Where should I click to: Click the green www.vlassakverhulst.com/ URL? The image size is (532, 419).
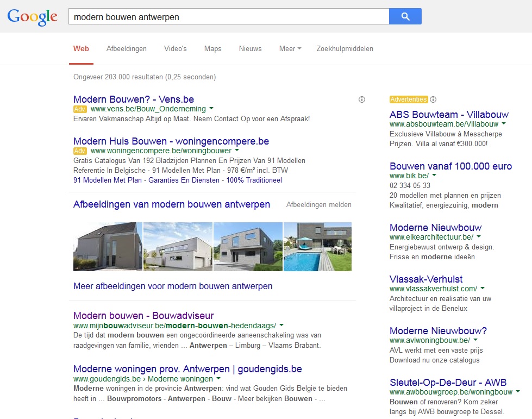coord(433,289)
